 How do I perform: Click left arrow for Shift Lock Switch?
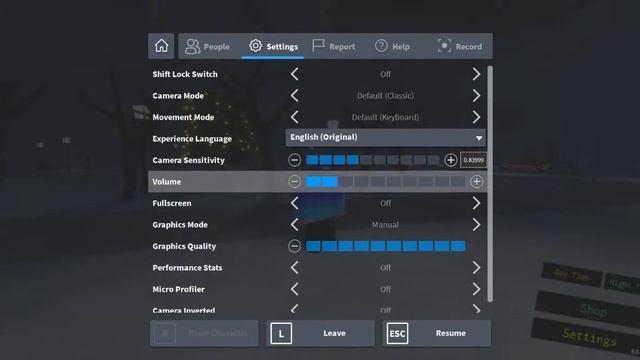pyautogui.click(x=295, y=74)
